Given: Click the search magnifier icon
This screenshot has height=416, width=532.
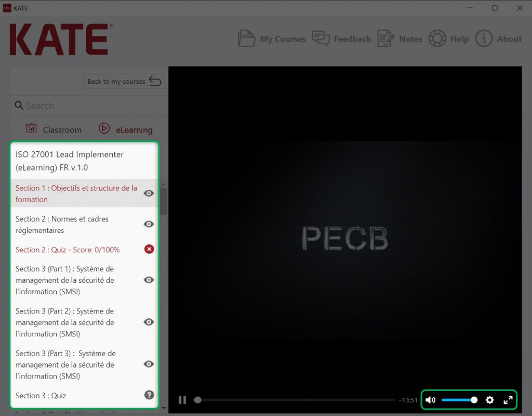Looking at the screenshot, I should pyautogui.click(x=19, y=105).
